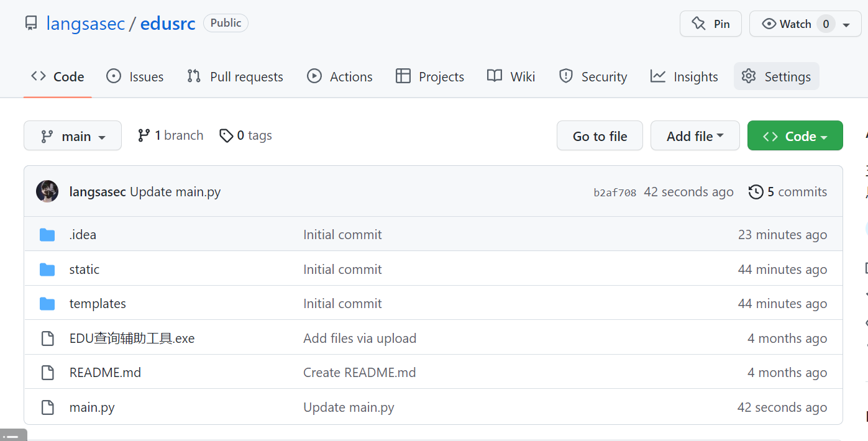Open the main branch dropdown

pos(73,135)
